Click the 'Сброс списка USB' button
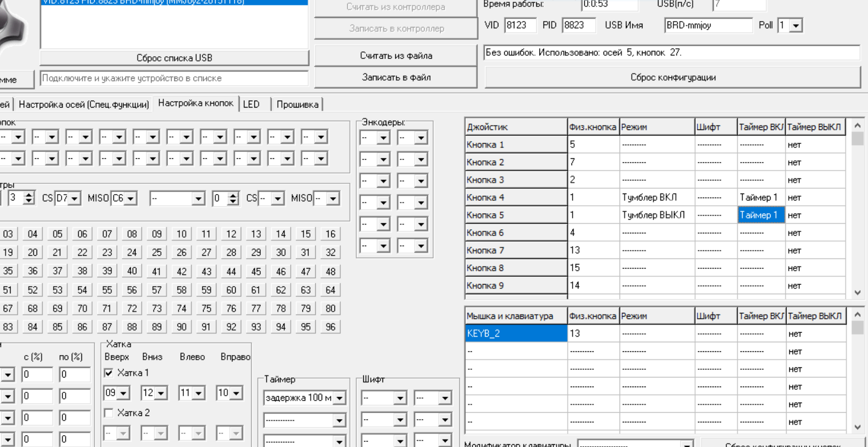 [x=174, y=58]
